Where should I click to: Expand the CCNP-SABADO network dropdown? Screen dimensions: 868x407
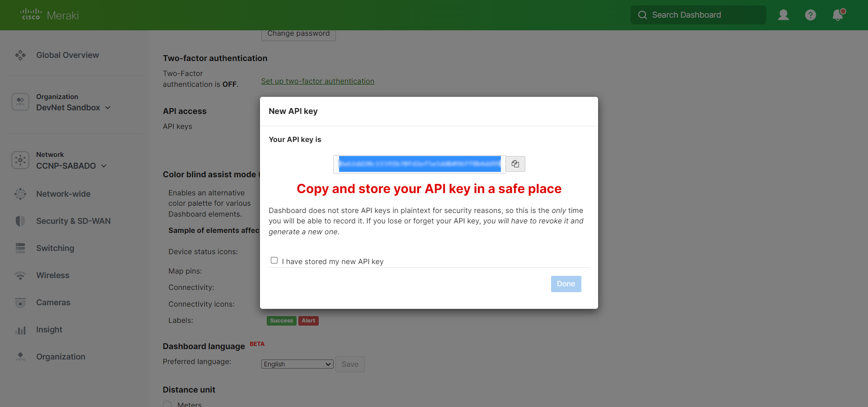(104, 166)
